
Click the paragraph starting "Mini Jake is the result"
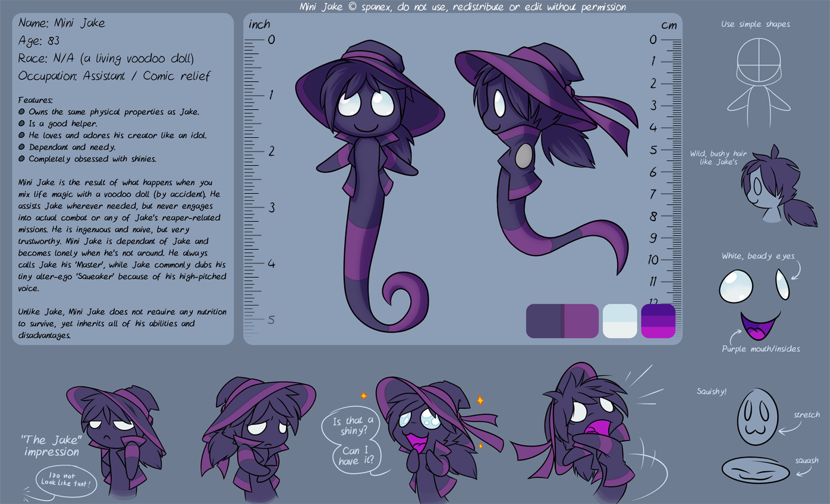click(x=122, y=235)
